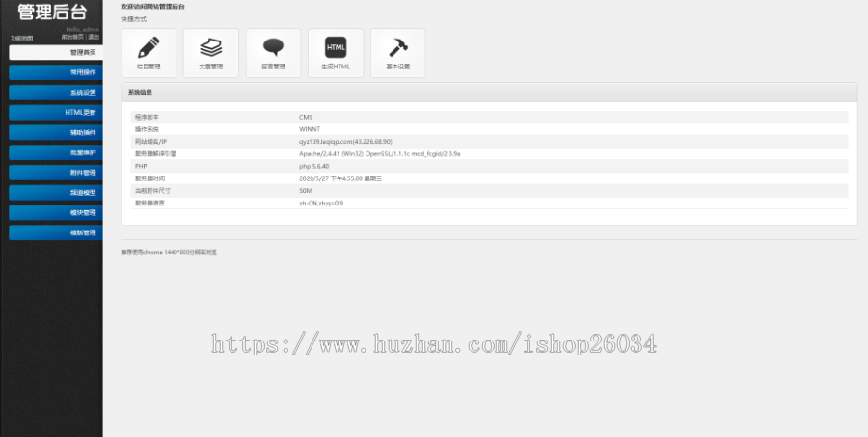
Task: Click the chrome 1440*900 recommendation footer text
Action: pos(169,252)
